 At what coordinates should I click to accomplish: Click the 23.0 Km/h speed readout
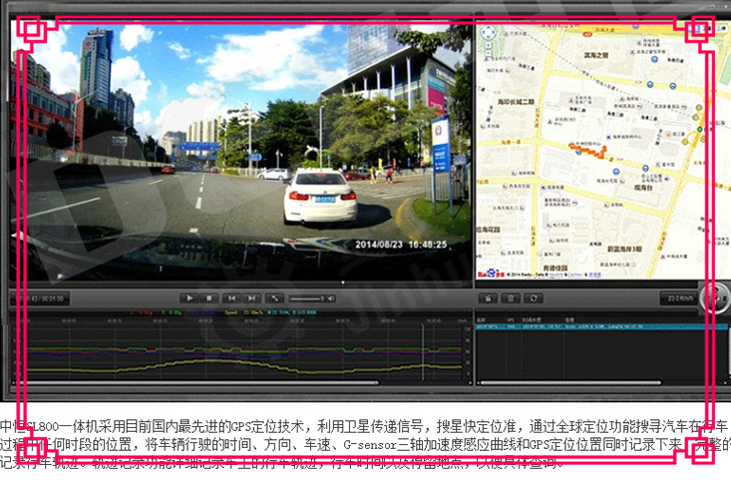pos(679,298)
